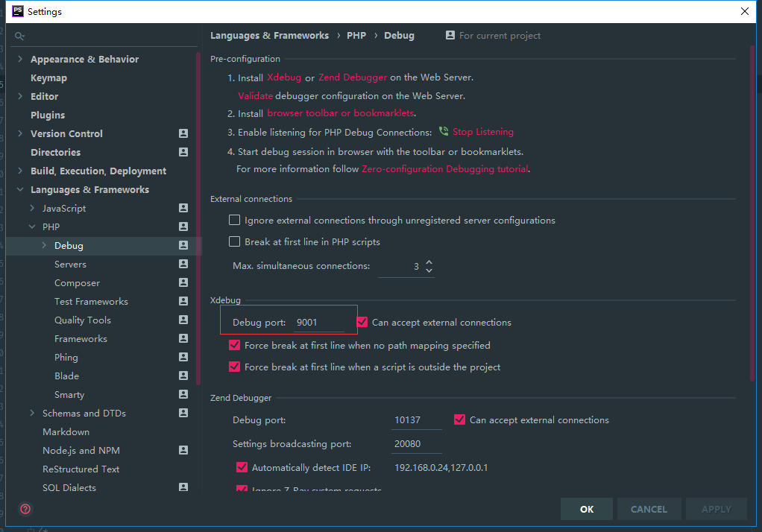Expand the Schemas and DTDs node
Screen dimensions: 762x532
click(32, 413)
